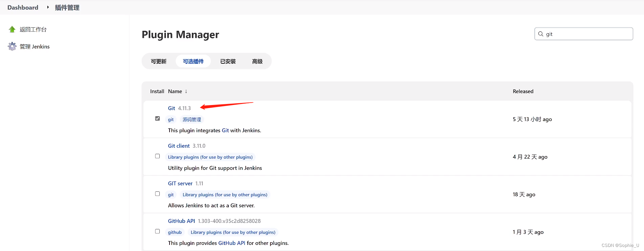
Task: Switch to the 可更新 tab
Action: pos(159,61)
